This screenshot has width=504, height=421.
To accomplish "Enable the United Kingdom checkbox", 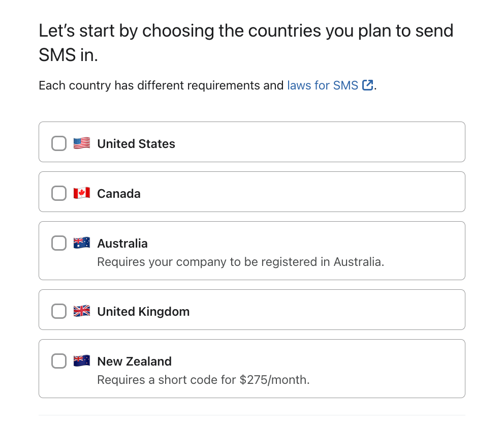I will pyautogui.click(x=58, y=311).
